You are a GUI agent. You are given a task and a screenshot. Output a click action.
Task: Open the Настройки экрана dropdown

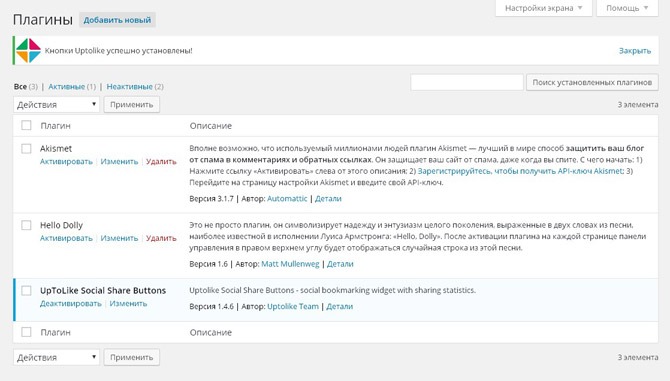[x=544, y=8]
